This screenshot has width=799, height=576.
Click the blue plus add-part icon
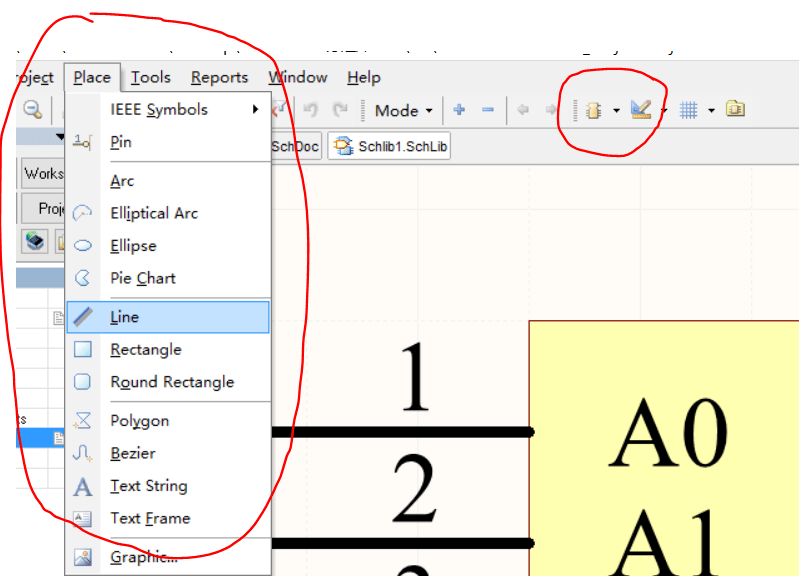pyautogui.click(x=459, y=110)
